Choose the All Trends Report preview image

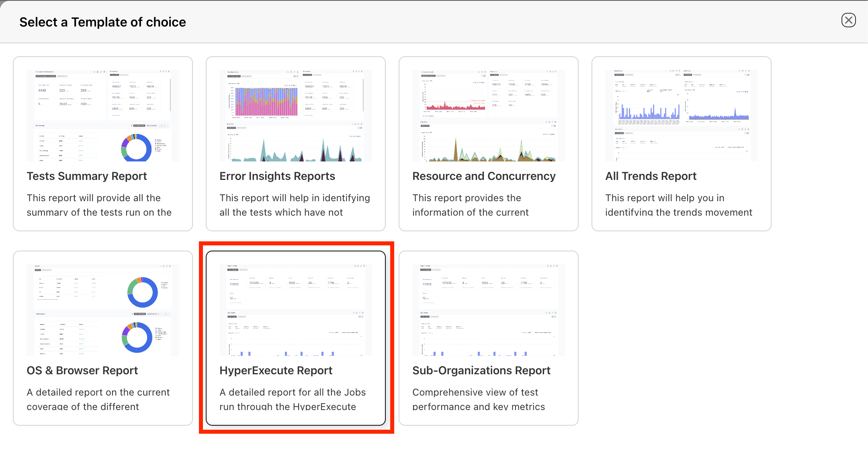(682, 116)
